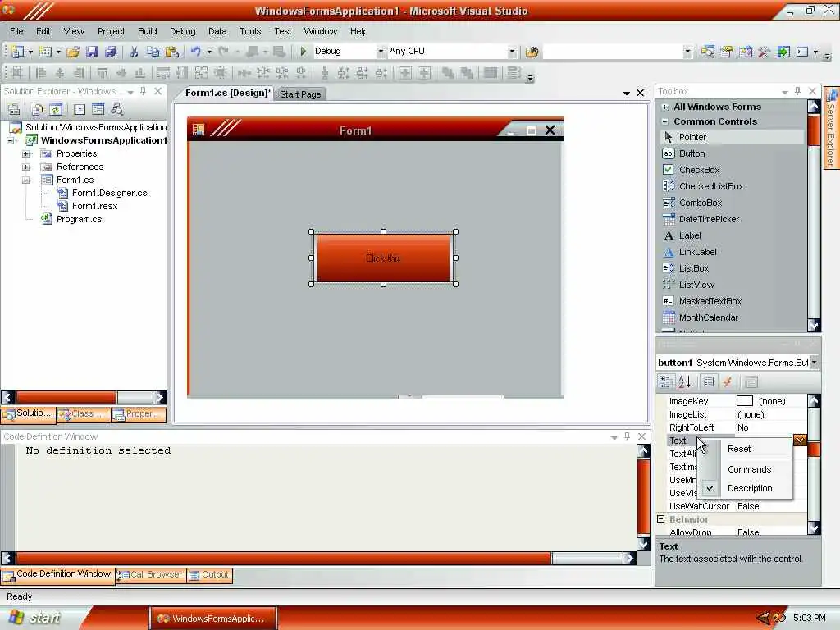Click WindowsFormsApplic taskbar button
The height and width of the screenshot is (630, 840).
click(213, 619)
